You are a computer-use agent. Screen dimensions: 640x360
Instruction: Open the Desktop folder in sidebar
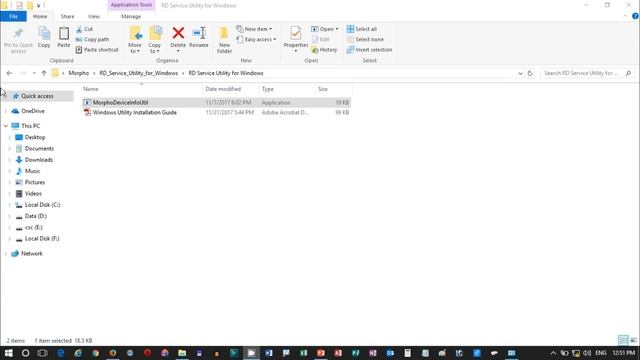pos(35,138)
